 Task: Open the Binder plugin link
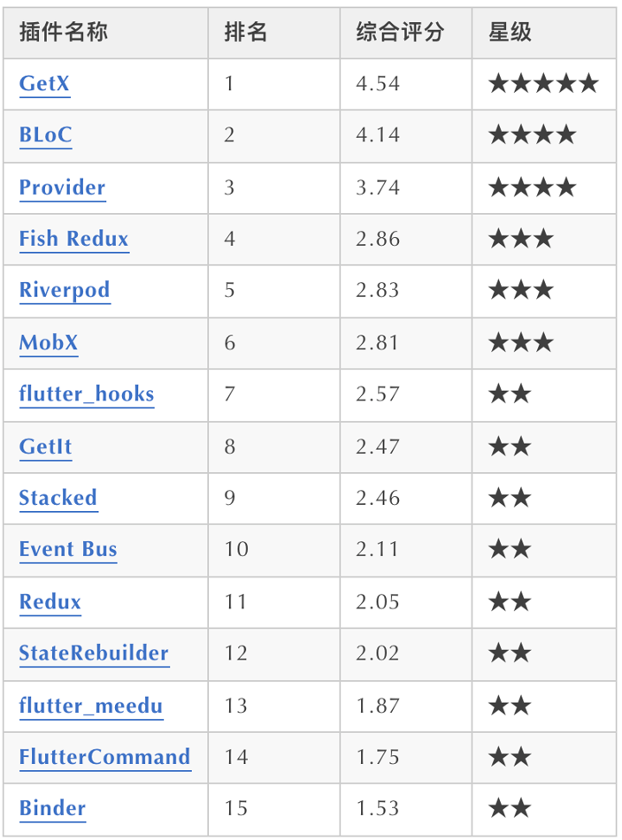point(52,808)
